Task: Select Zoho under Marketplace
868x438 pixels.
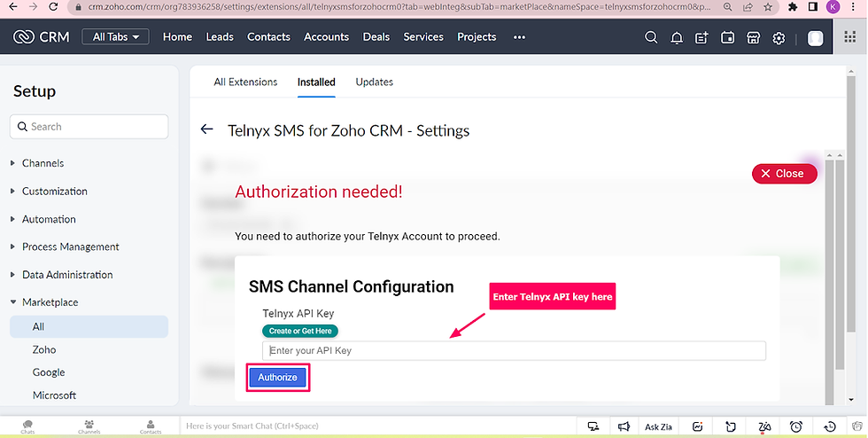Action: coord(44,350)
